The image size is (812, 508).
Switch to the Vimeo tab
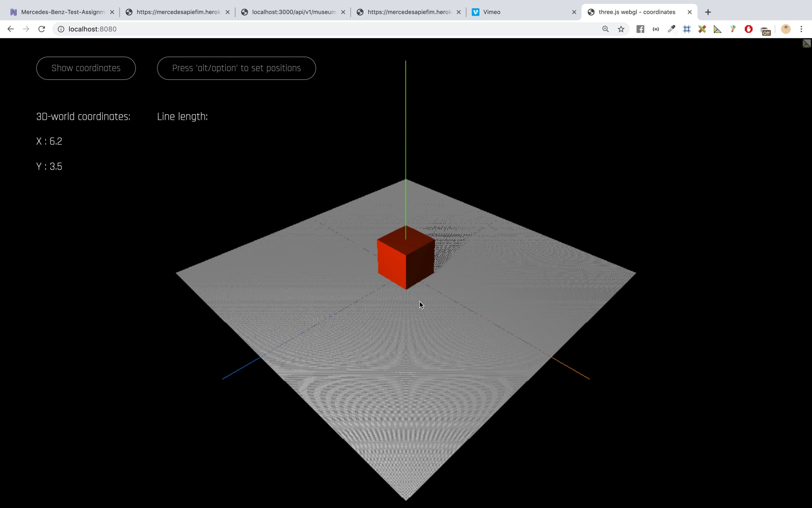pyautogui.click(x=523, y=12)
